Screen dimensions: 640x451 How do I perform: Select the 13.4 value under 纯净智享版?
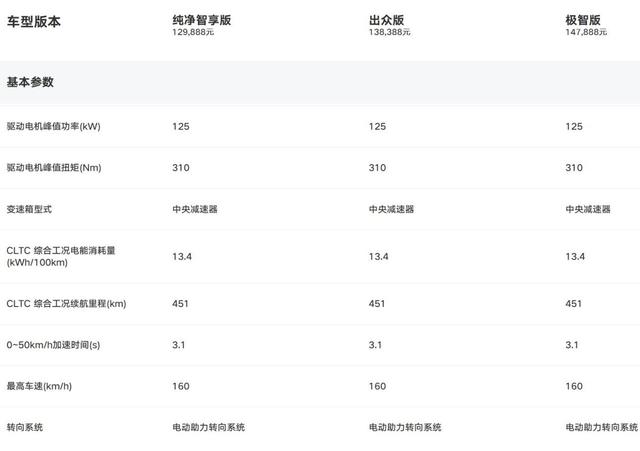click(x=182, y=257)
